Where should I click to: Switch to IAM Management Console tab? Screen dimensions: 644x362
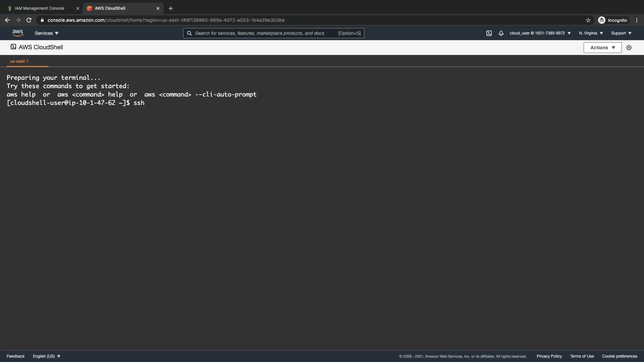[x=40, y=8]
